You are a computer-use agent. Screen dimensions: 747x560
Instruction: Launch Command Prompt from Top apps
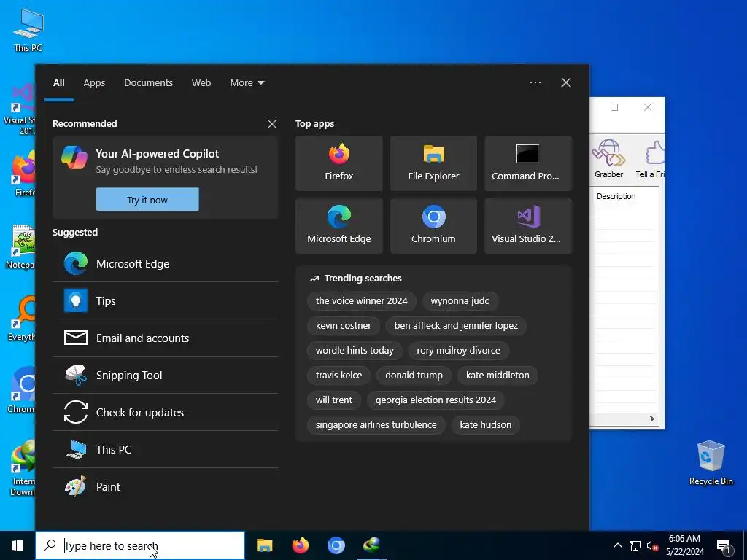point(528,163)
